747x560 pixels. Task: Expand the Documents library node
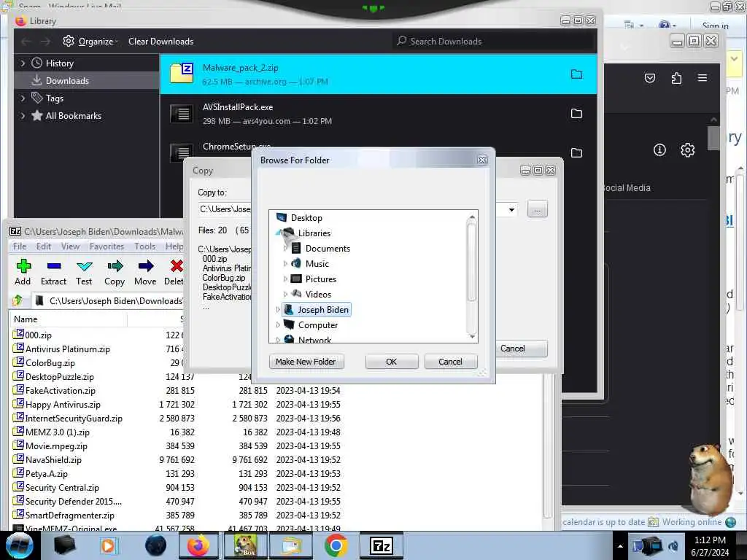[285, 249]
